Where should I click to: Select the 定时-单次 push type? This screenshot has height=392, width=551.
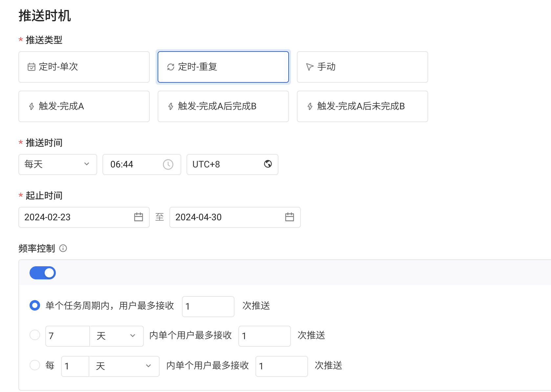pyautogui.click(x=84, y=67)
